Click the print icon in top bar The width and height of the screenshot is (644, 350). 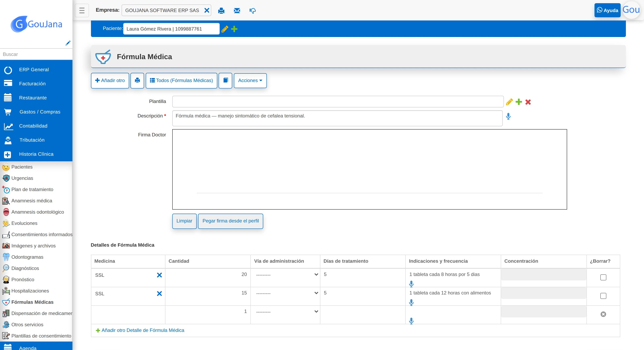pyautogui.click(x=221, y=10)
